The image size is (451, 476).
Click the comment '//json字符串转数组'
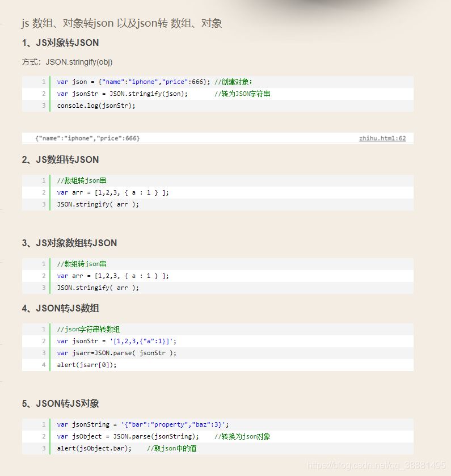88,330
